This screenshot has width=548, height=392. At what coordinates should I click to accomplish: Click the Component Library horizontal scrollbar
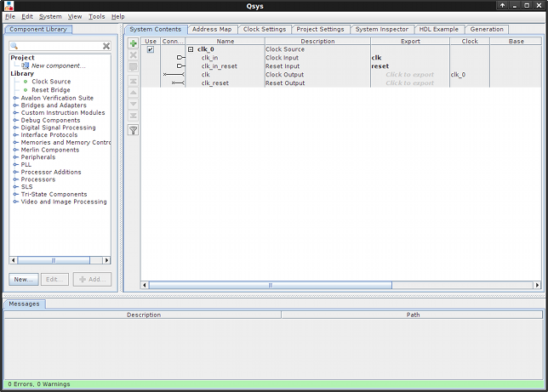click(x=60, y=260)
